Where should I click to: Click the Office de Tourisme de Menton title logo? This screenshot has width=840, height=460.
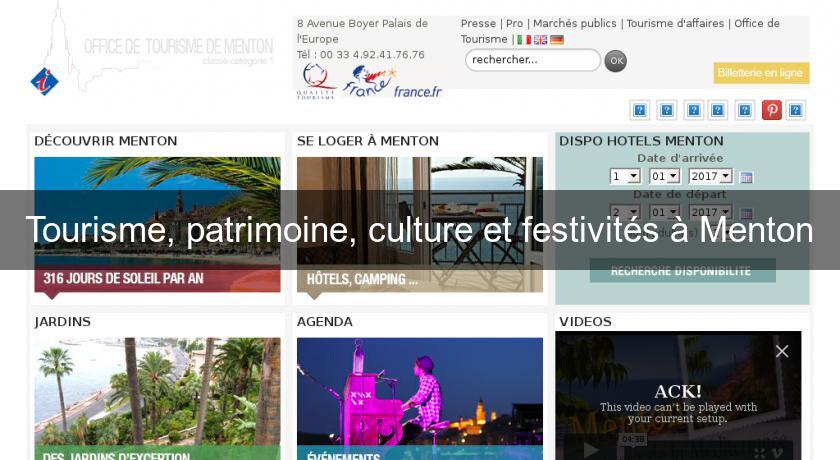coord(178,47)
